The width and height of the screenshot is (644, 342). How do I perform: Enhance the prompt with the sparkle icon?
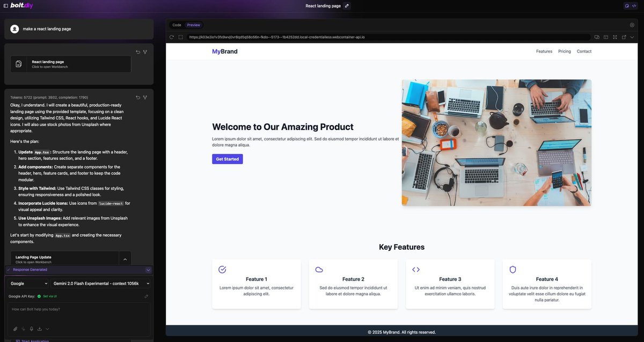(24, 329)
